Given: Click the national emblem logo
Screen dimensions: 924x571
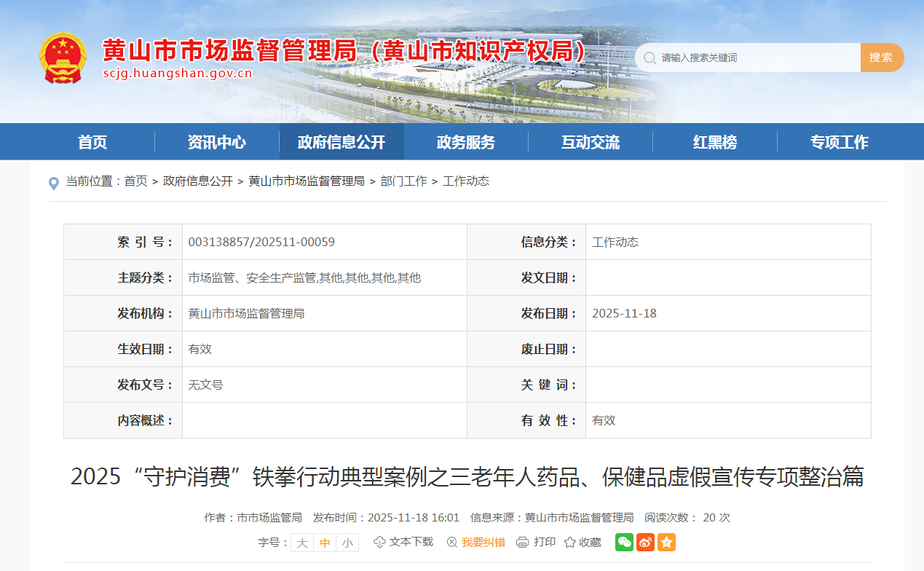Looking at the screenshot, I should tap(63, 58).
